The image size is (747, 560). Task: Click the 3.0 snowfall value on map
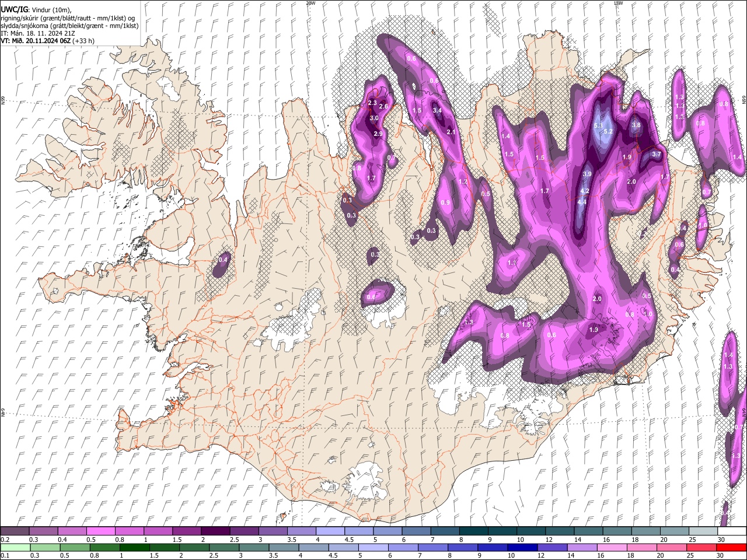click(374, 118)
